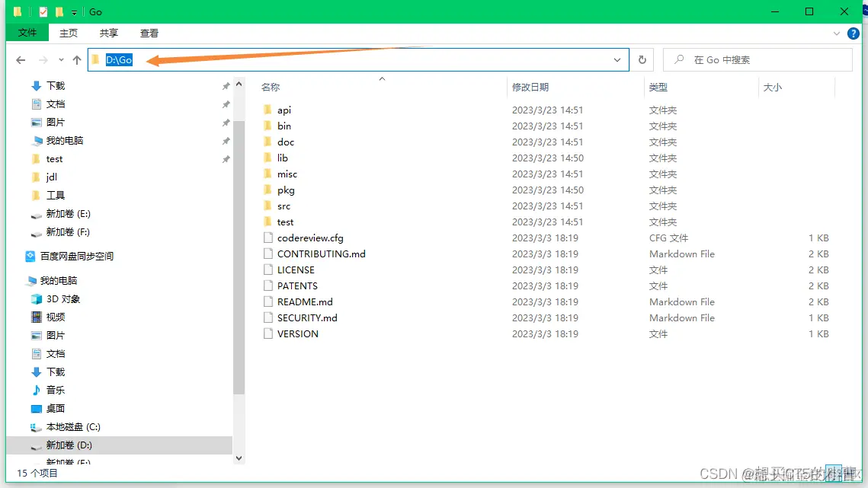Screen dimensions: 868x488
Task: Open 本地磁盘 (C:) in sidebar
Action: pos(73,426)
